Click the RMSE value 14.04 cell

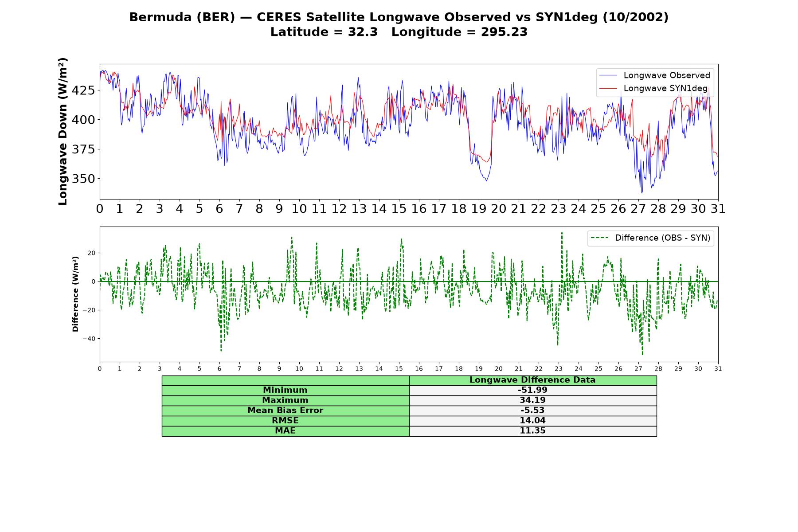click(x=532, y=421)
